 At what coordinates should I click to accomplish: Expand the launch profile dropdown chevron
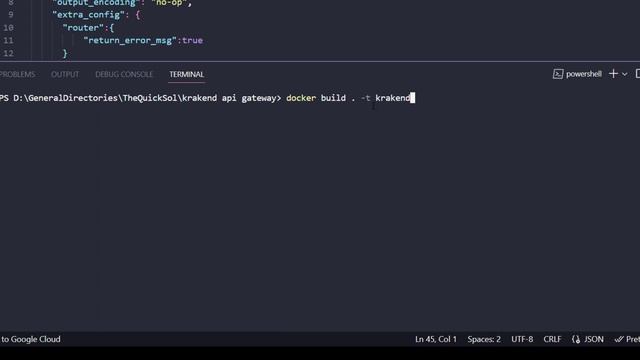pyautogui.click(x=624, y=74)
